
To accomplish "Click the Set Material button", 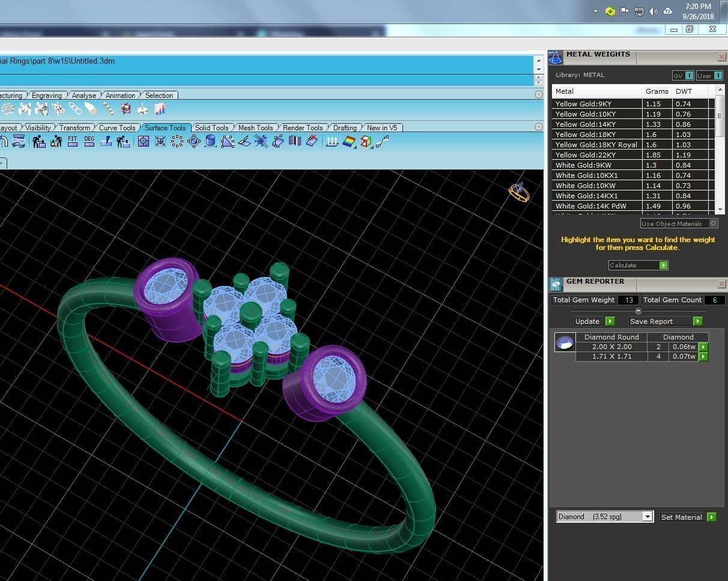I will click(x=688, y=517).
